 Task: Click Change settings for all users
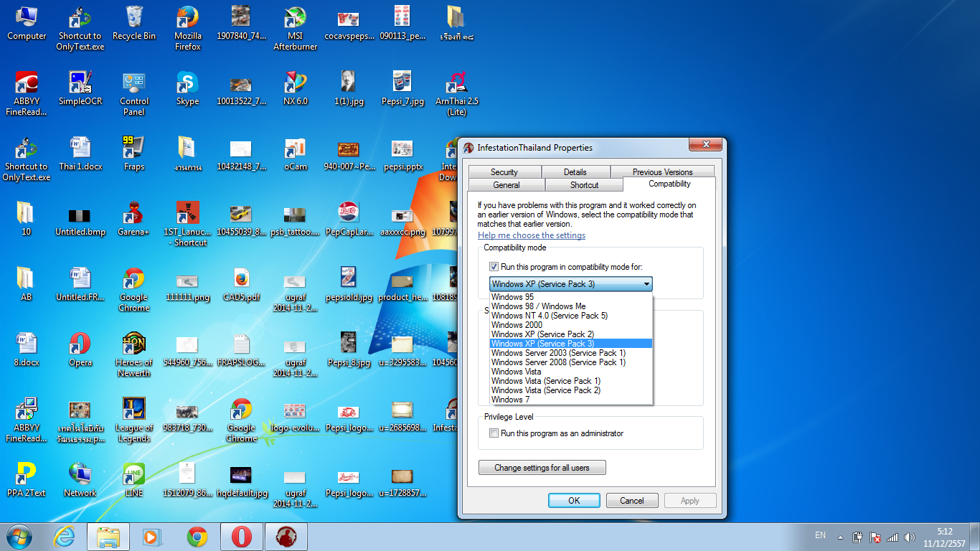point(542,468)
